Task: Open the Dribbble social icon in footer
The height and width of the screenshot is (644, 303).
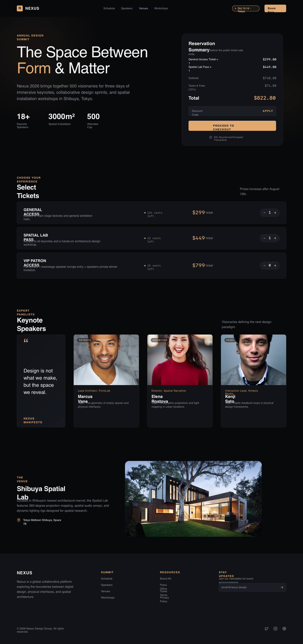Action: [284, 628]
